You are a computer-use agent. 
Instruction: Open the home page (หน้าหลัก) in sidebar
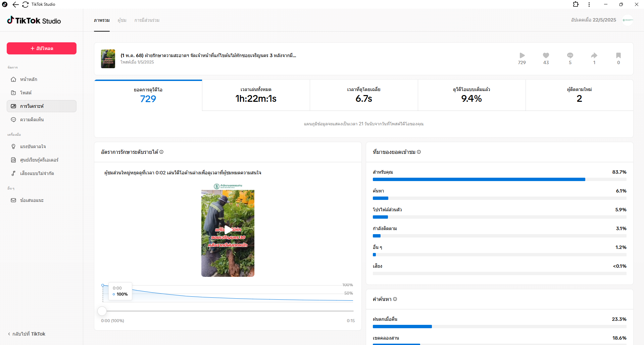click(x=42, y=79)
